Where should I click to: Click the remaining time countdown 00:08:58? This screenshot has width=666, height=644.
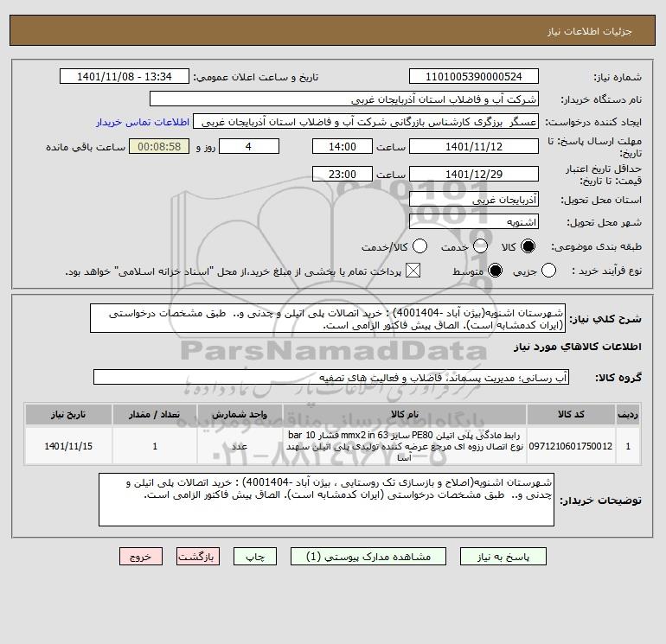point(159,146)
